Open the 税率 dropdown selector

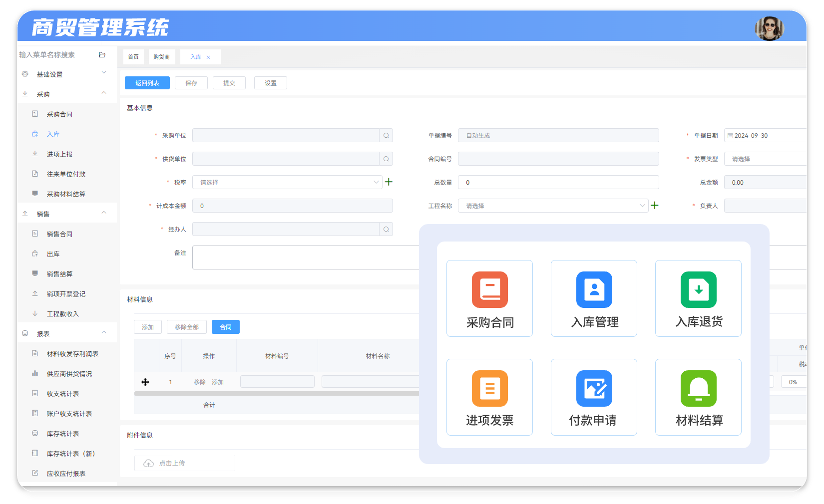pos(287,182)
